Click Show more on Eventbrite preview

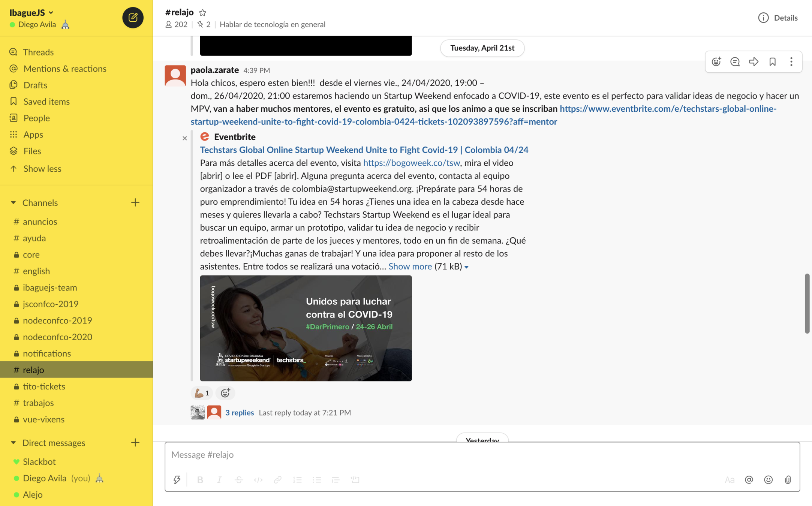410,266
